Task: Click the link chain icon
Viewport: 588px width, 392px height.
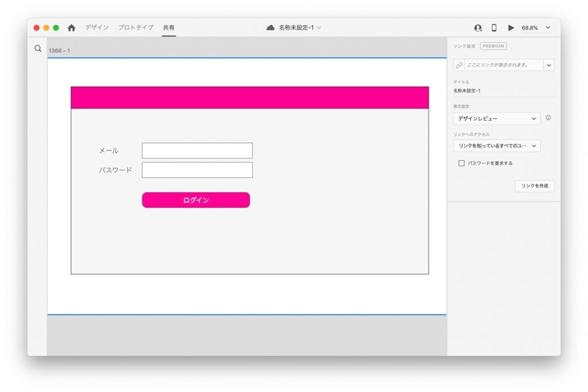Action: point(459,65)
